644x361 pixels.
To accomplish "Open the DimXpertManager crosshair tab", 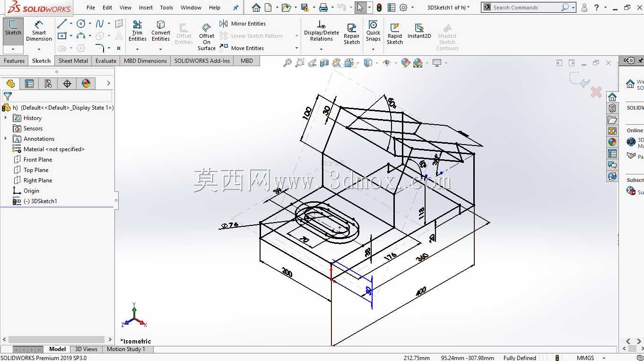I will point(67,84).
